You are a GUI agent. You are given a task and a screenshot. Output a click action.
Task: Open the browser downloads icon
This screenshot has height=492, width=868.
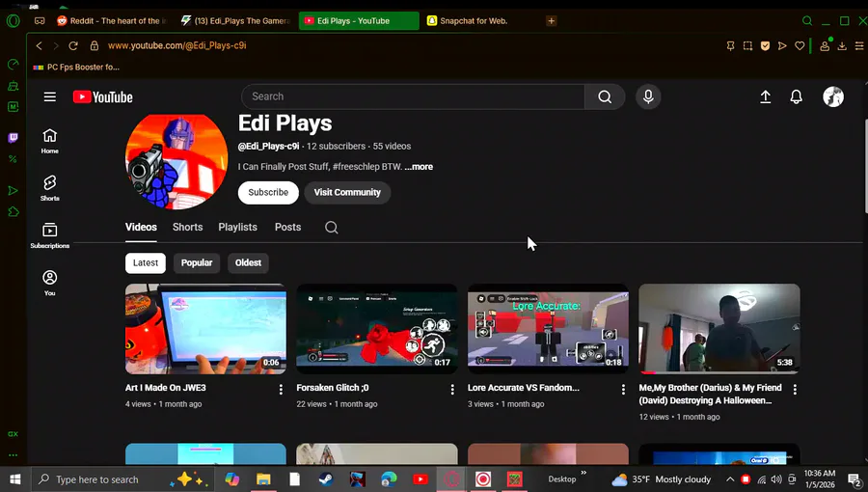coord(842,46)
